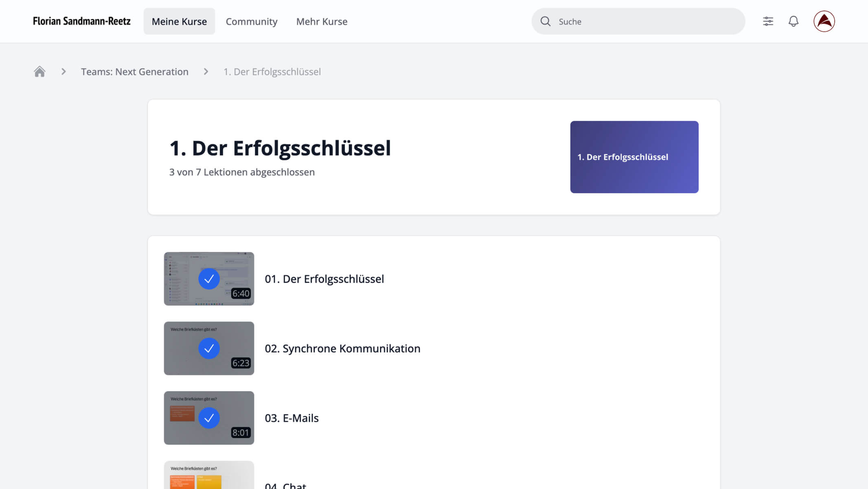
Task: Open lesson 04. Chat
Action: point(285,485)
